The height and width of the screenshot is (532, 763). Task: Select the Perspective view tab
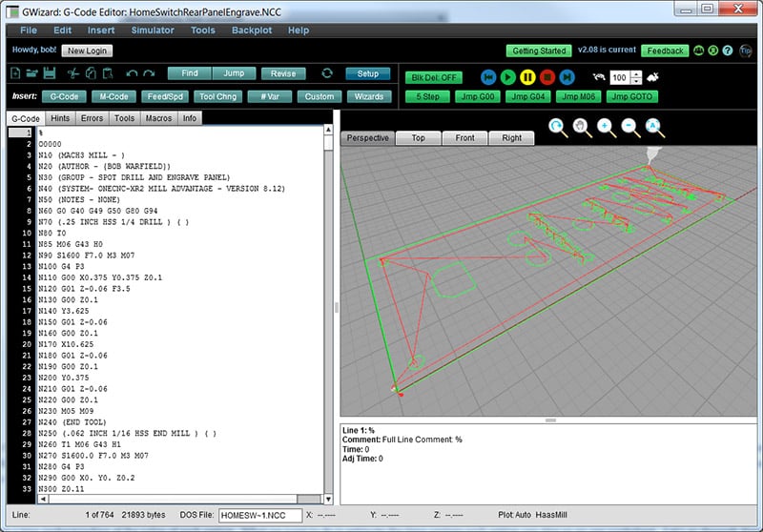point(368,138)
